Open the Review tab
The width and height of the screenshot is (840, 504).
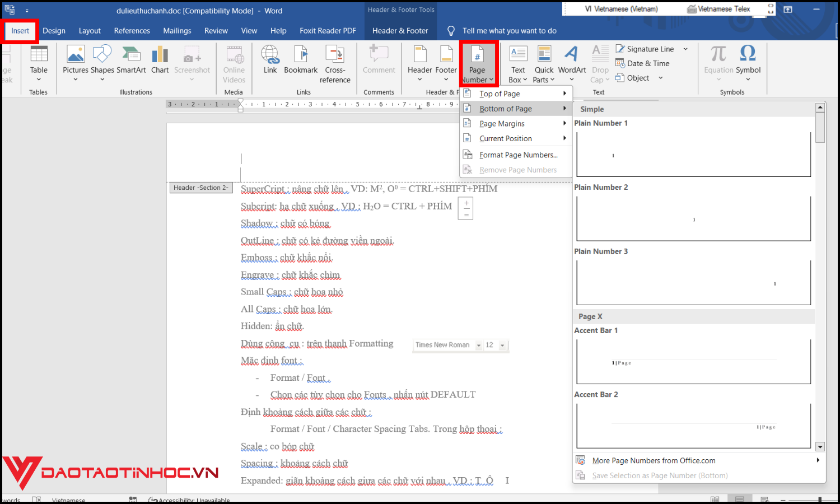click(x=216, y=31)
